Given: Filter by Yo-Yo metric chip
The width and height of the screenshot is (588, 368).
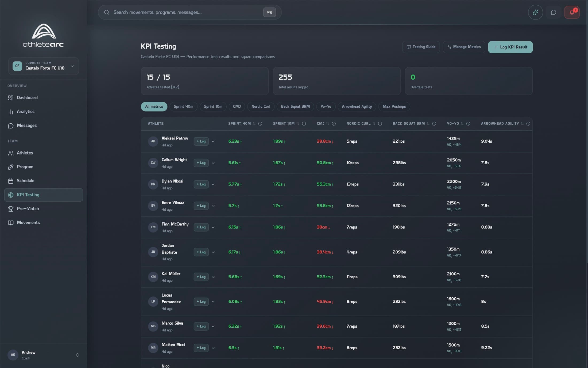Looking at the screenshot, I should coord(326,107).
